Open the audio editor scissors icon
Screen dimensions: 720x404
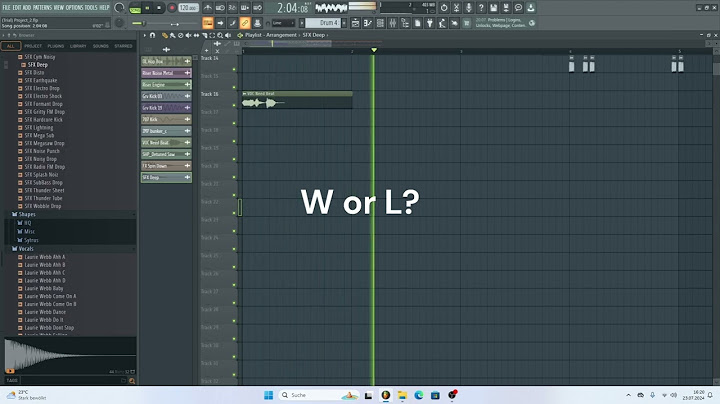[x=456, y=8]
